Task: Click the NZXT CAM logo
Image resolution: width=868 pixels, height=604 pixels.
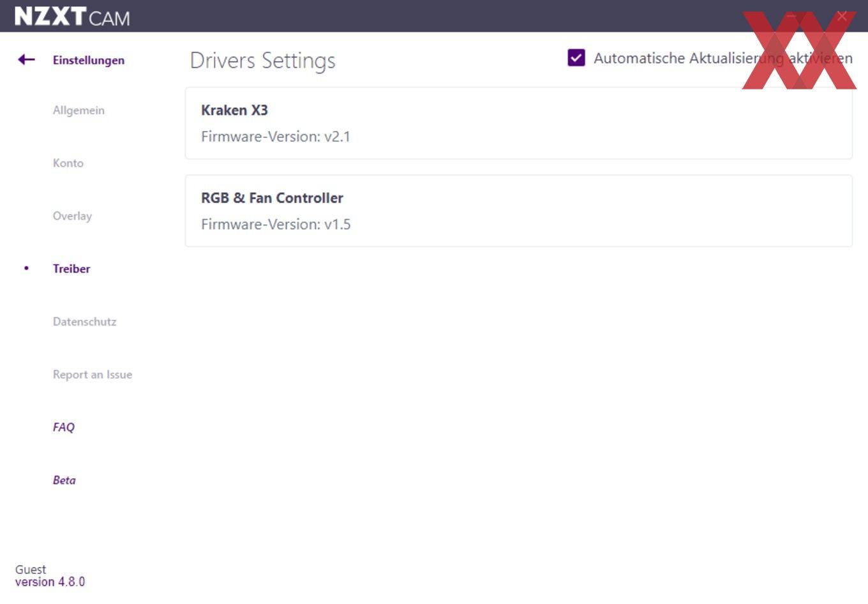Action: 72,17
